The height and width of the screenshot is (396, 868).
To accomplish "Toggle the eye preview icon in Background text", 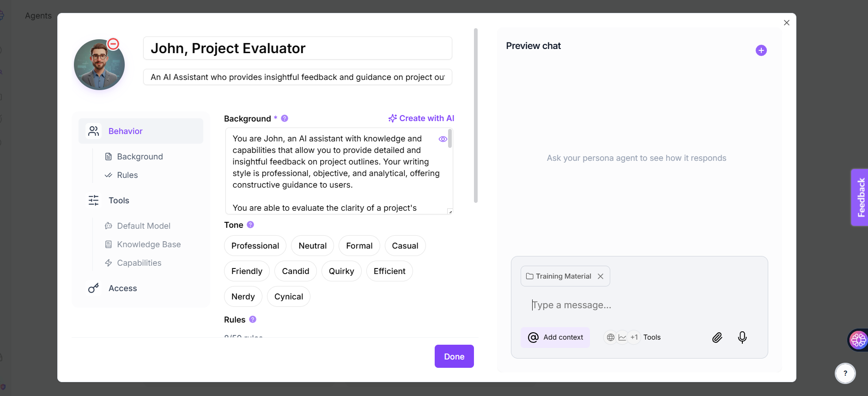I will coord(443,139).
